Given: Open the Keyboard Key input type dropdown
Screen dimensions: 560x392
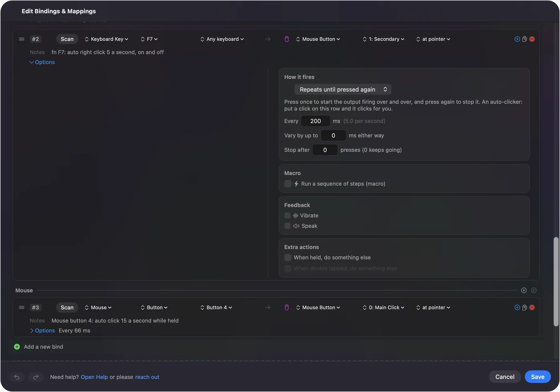Looking at the screenshot, I should [x=106, y=39].
